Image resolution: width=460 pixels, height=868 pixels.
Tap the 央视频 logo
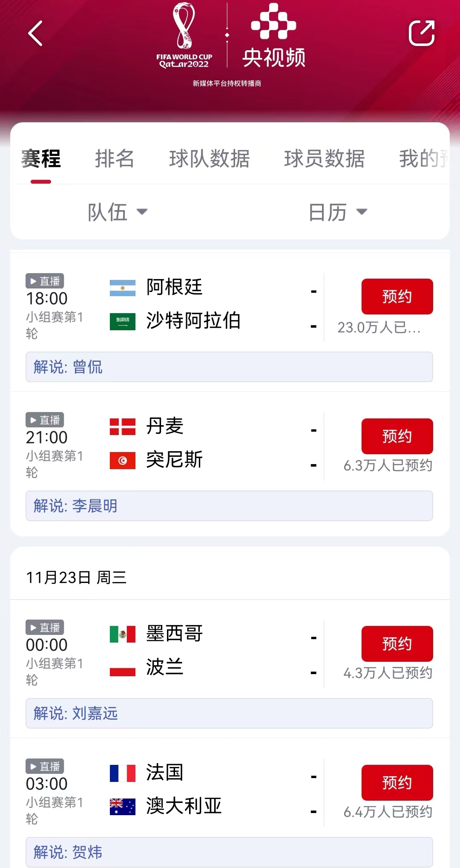click(274, 36)
